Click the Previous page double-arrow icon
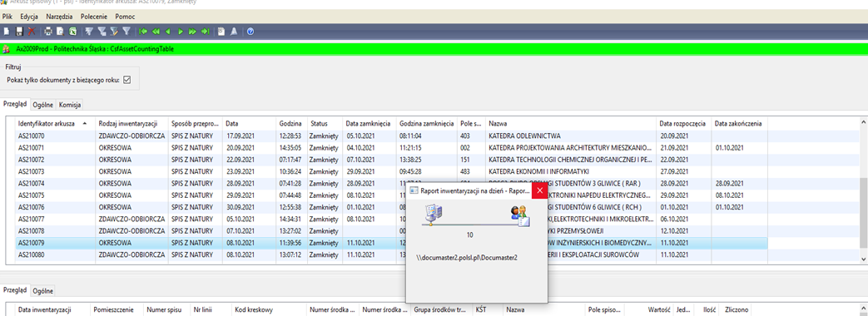Image resolution: width=868 pixels, height=316 pixels. coord(156,32)
